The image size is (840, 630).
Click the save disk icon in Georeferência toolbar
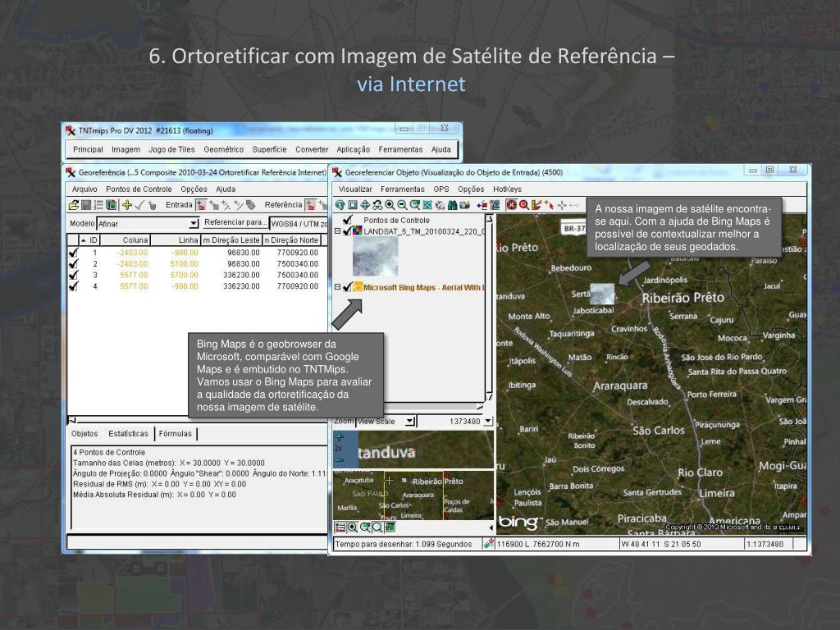pyautogui.click(x=85, y=204)
